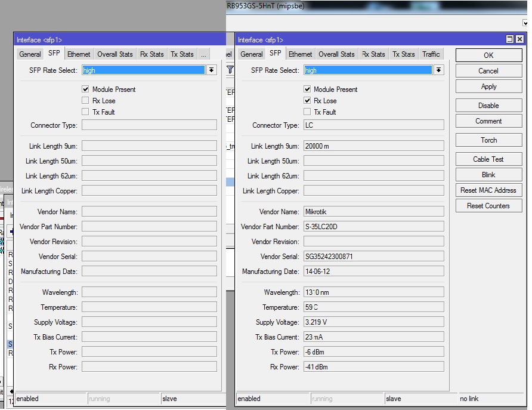Open the Traffic tab

point(431,54)
